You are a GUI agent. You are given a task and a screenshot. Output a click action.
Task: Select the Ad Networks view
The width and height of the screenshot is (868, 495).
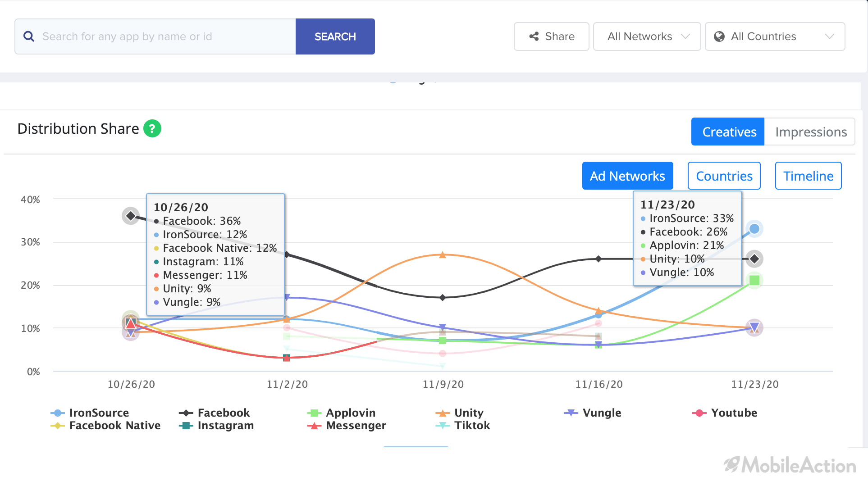pos(628,176)
